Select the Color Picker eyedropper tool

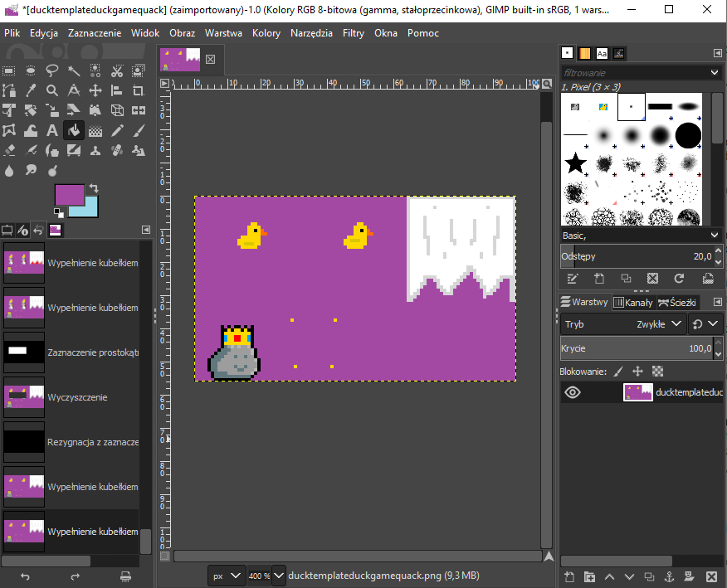(x=31, y=90)
